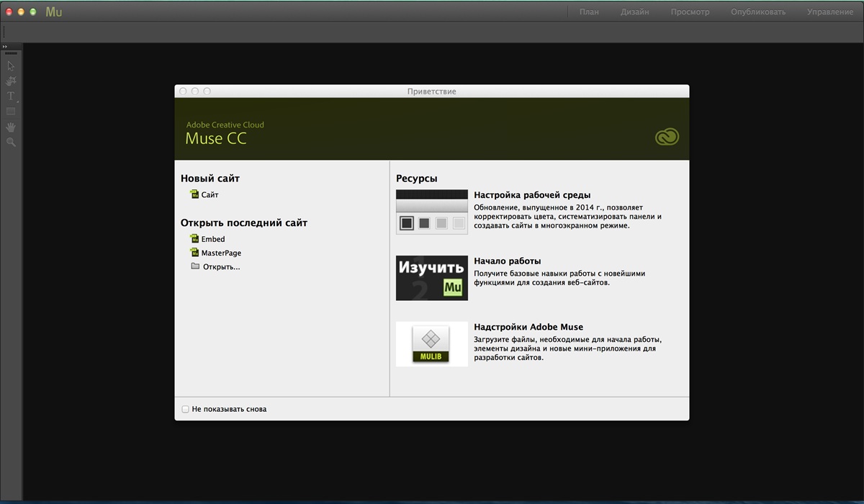Open Начало работы resource
The image size is (864, 504).
click(508, 261)
